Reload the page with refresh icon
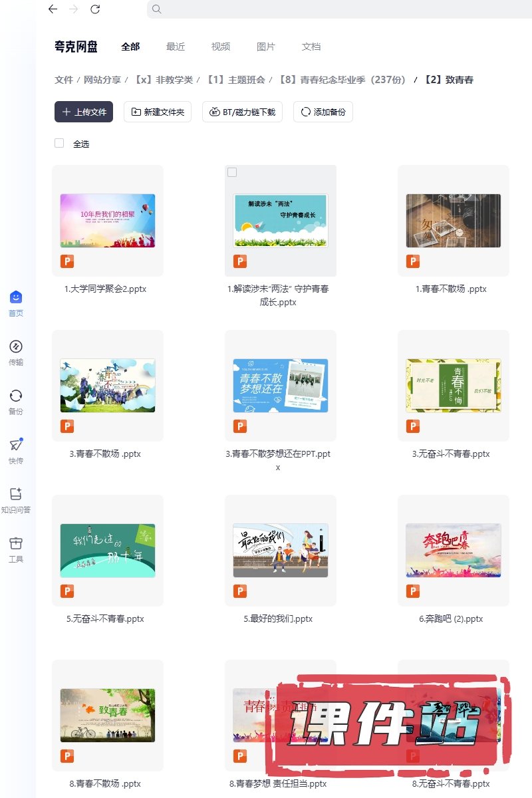The width and height of the screenshot is (532, 798). (95, 9)
